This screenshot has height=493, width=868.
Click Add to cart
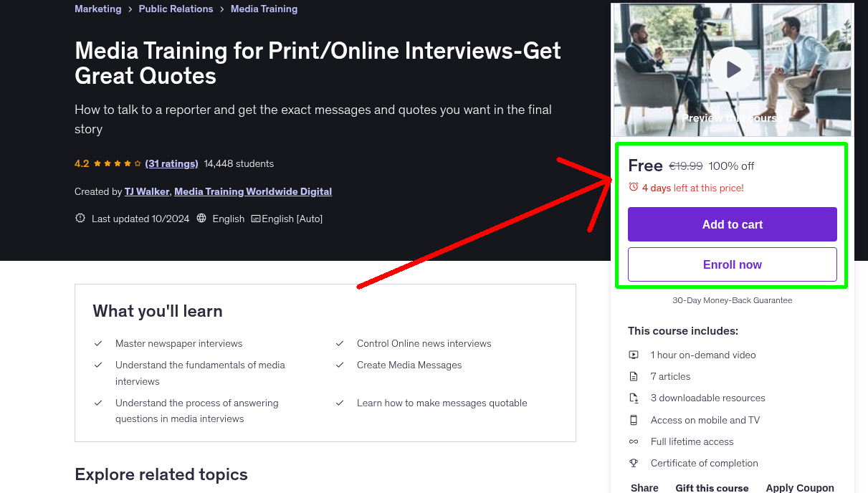tap(732, 224)
